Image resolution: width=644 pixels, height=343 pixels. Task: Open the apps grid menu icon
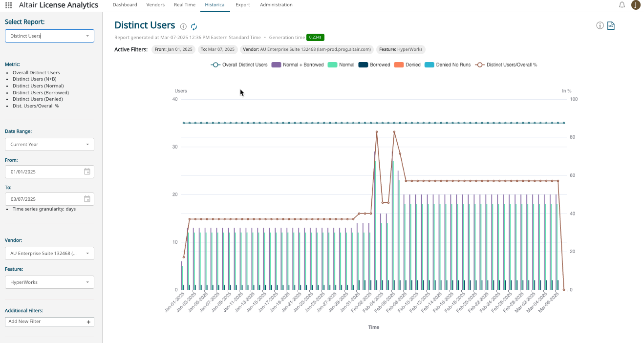click(8, 5)
